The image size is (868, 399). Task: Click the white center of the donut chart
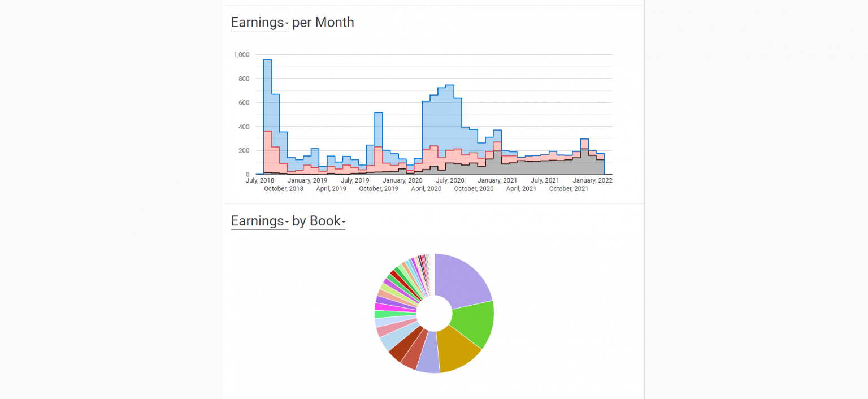click(433, 313)
